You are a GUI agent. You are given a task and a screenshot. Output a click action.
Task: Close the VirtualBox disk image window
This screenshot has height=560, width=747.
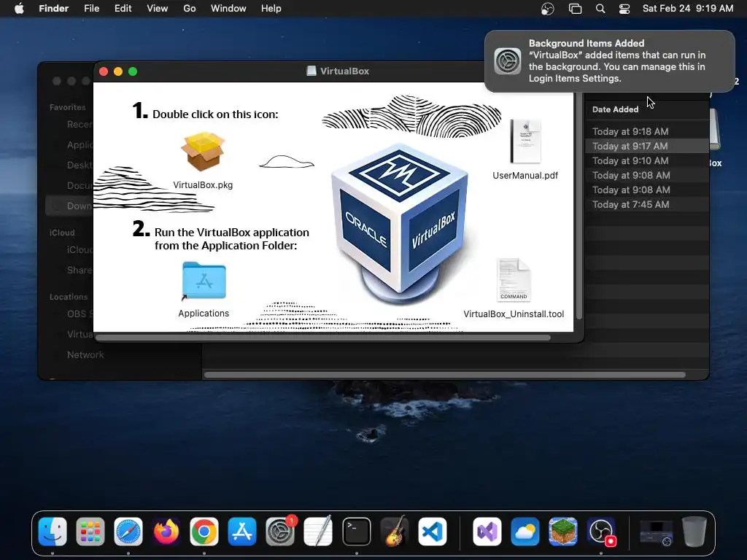click(104, 71)
